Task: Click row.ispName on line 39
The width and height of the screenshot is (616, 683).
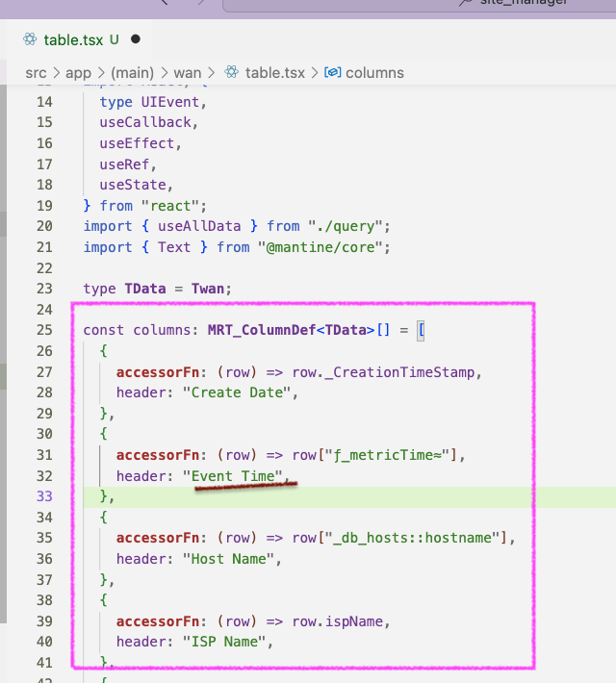Action: [x=338, y=621]
